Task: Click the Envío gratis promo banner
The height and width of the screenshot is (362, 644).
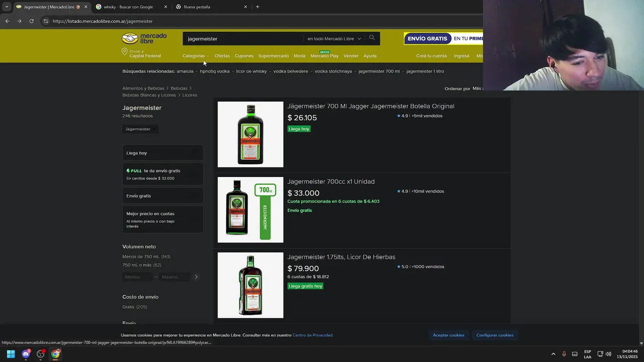Action: pos(443,39)
